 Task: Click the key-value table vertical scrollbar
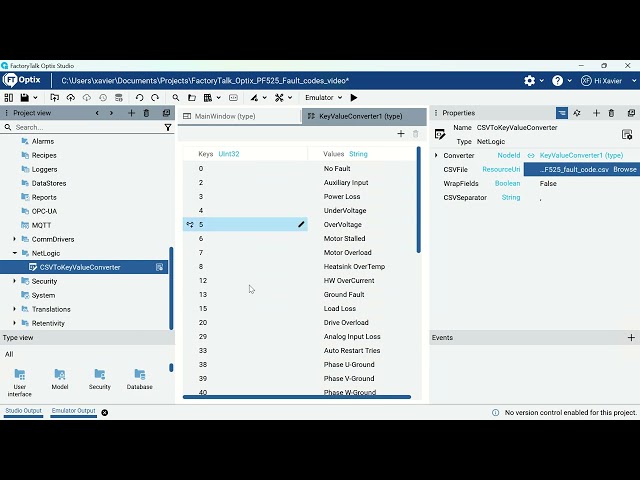[x=418, y=200]
